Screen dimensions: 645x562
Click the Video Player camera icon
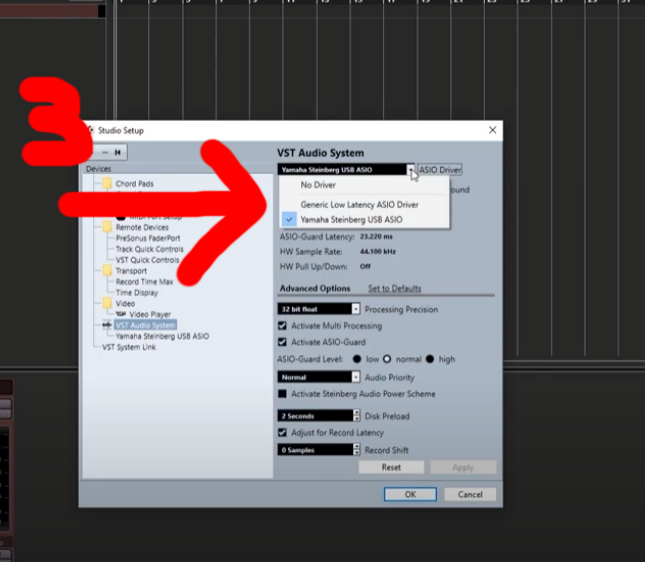click(121, 314)
